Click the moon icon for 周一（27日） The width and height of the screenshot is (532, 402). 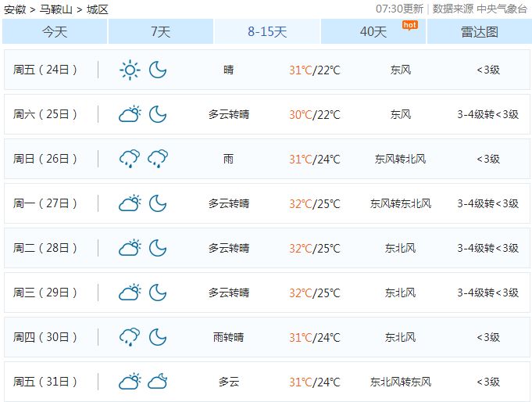click(158, 203)
